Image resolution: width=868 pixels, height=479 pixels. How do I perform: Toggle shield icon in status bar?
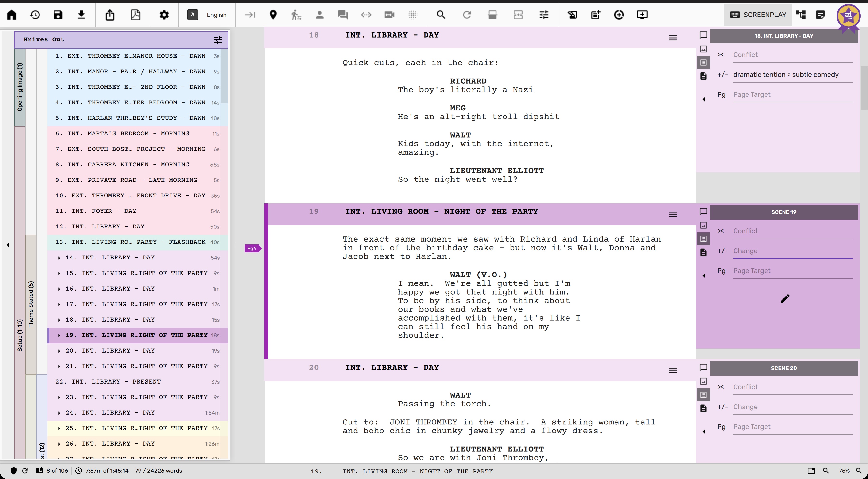coord(14,471)
